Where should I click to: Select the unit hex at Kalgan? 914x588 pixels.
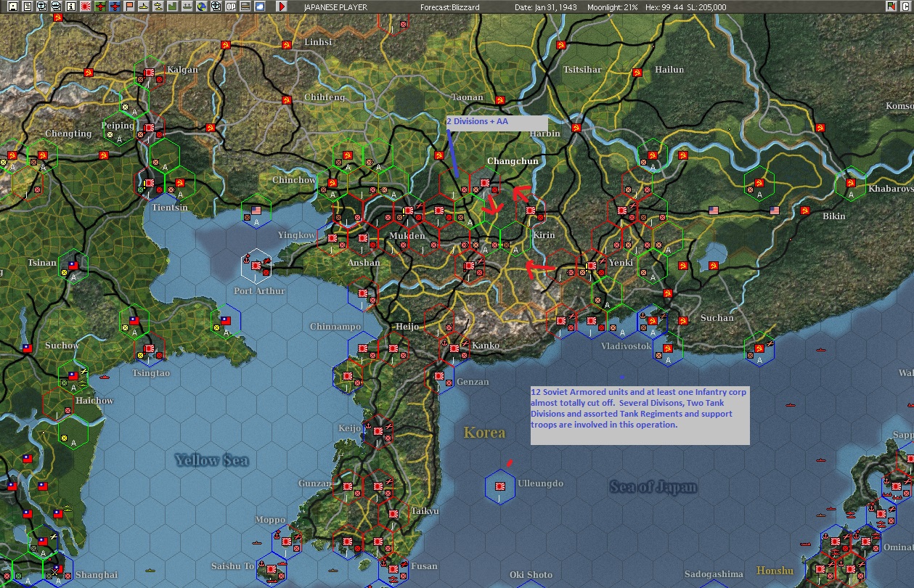[149, 73]
